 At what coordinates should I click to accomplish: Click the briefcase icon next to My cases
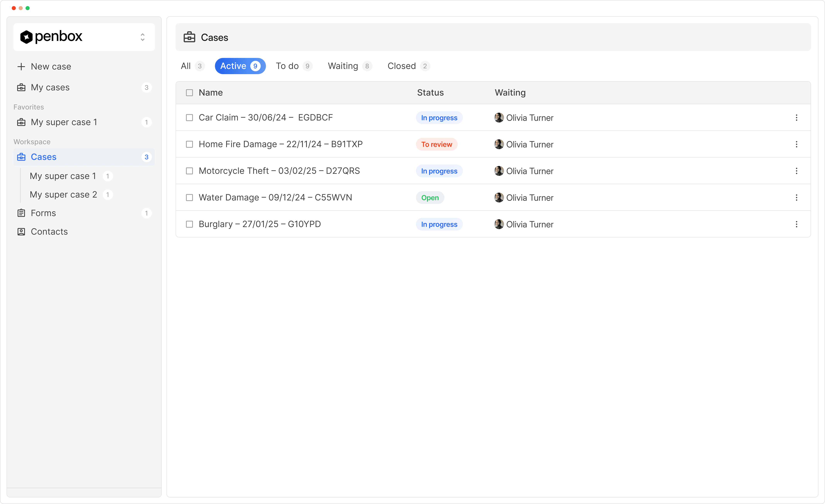tap(21, 87)
